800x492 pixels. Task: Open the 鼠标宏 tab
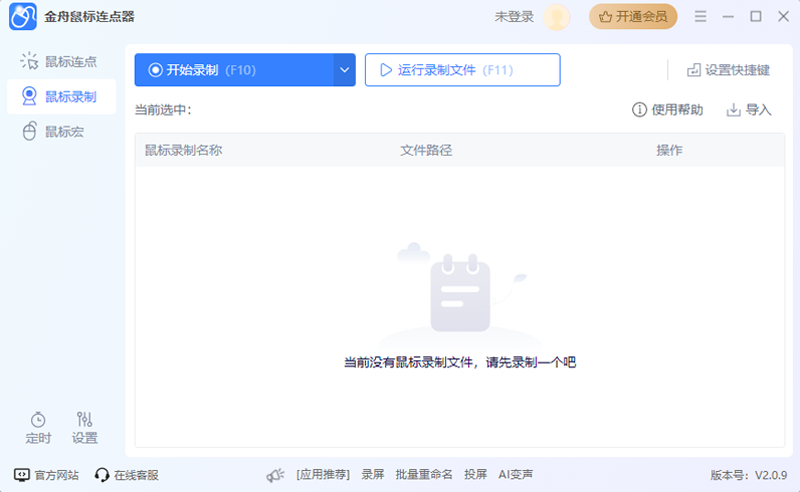tap(61, 132)
